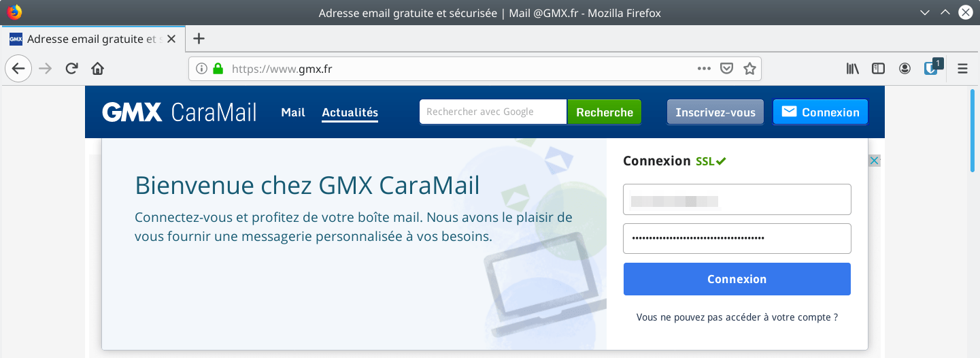Open the Library icon in the toolbar
Viewport: 980px width, 358px height.
(852, 68)
